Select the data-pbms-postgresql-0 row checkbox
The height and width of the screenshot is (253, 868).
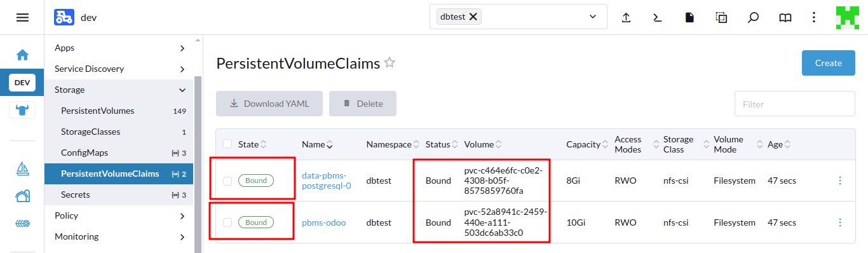click(x=227, y=181)
